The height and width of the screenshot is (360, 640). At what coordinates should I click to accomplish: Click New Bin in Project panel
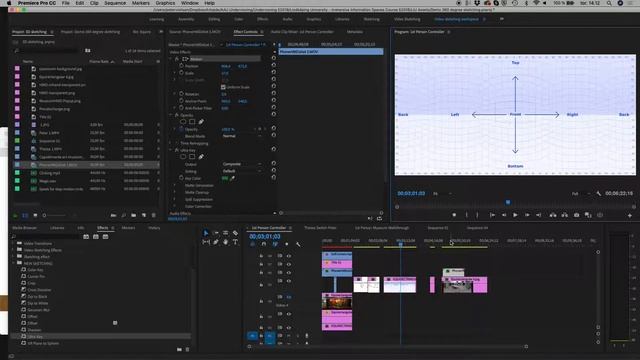133,215
